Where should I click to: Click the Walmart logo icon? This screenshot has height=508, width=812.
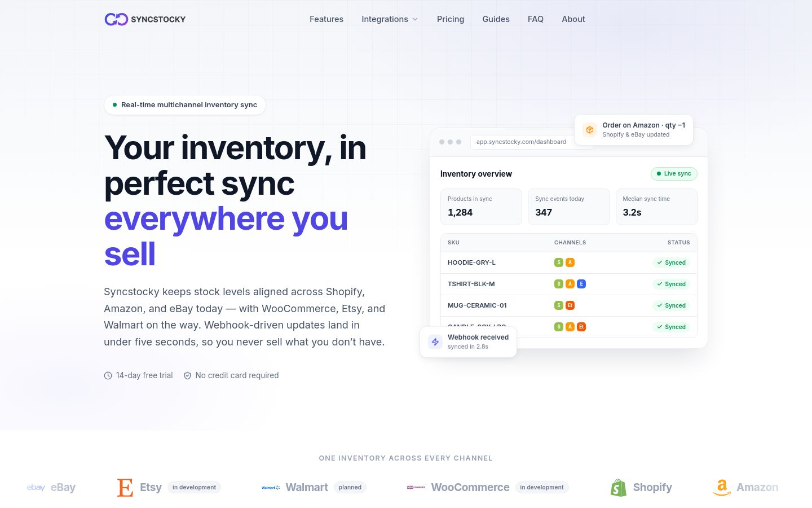tap(271, 487)
